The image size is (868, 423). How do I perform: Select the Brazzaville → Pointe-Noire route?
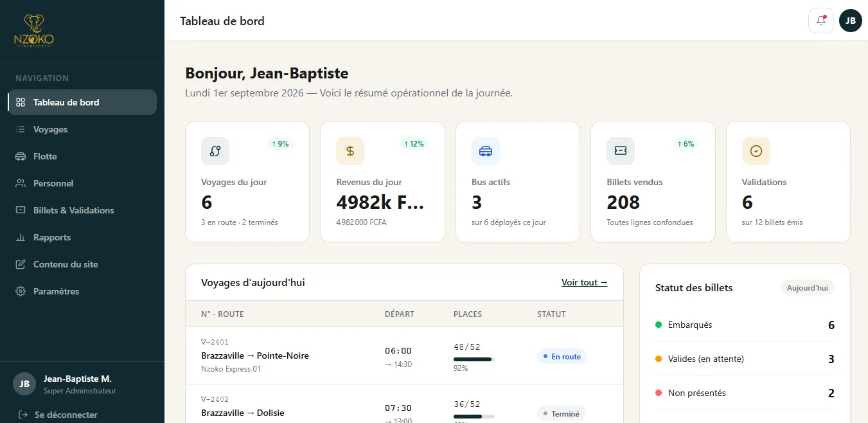[255, 355]
